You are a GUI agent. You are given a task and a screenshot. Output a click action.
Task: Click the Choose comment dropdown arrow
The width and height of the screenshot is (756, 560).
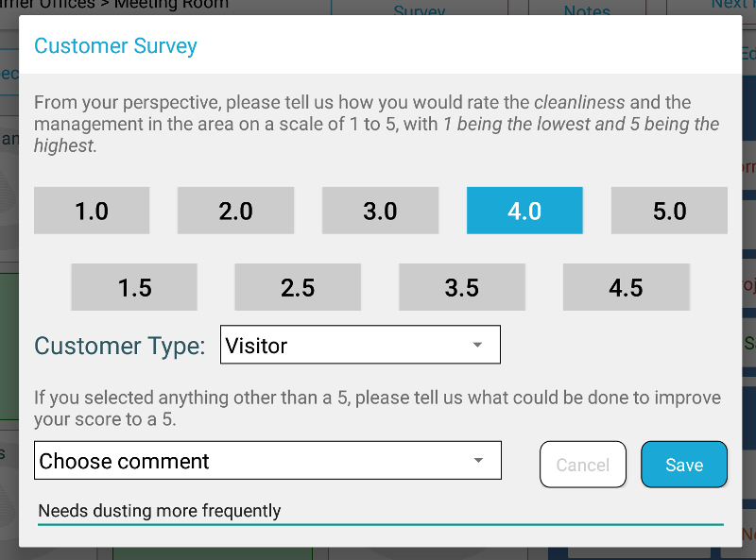click(478, 461)
